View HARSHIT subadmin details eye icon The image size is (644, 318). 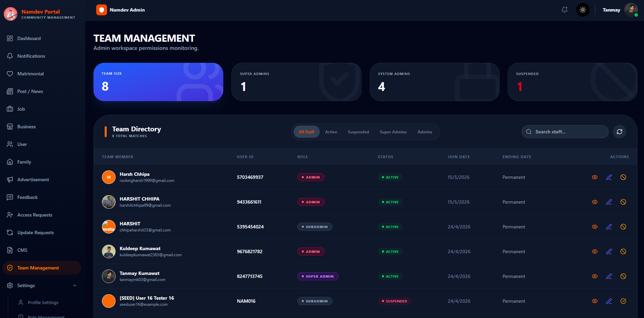click(595, 227)
